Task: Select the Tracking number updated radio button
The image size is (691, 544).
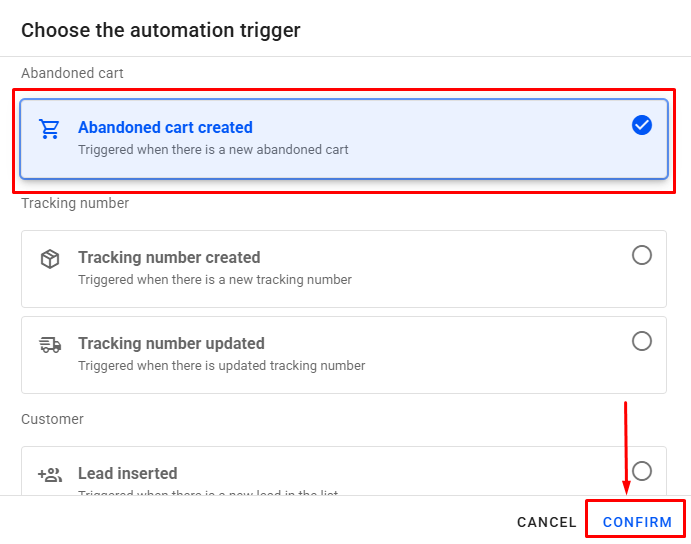Action: (642, 341)
